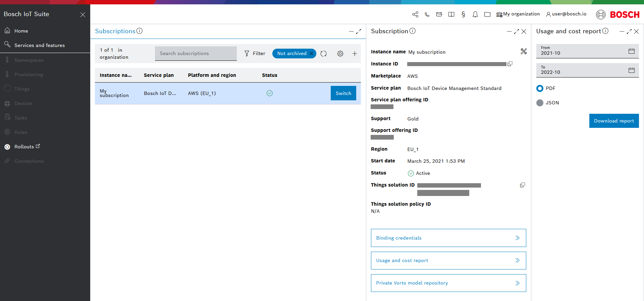The image size is (644, 301).
Task: Select the JSON format radio button
Action: click(540, 103)
